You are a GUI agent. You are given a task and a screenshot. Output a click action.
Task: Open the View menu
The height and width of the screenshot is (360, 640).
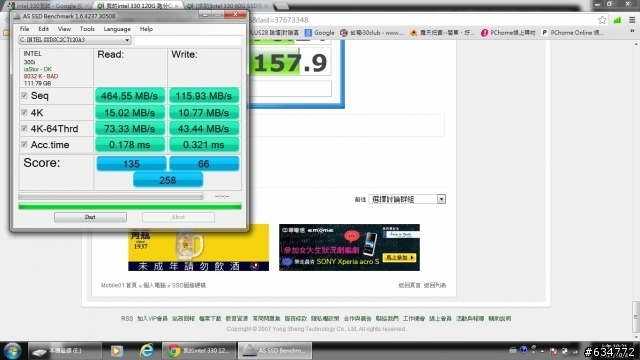pyautogui.click(x=64, y=29)
